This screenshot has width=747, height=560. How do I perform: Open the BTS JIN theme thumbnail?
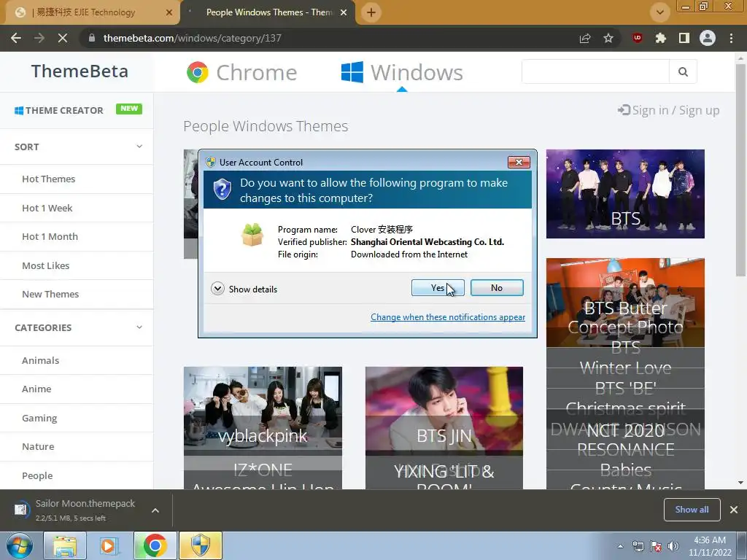click(x=444, y=411)
